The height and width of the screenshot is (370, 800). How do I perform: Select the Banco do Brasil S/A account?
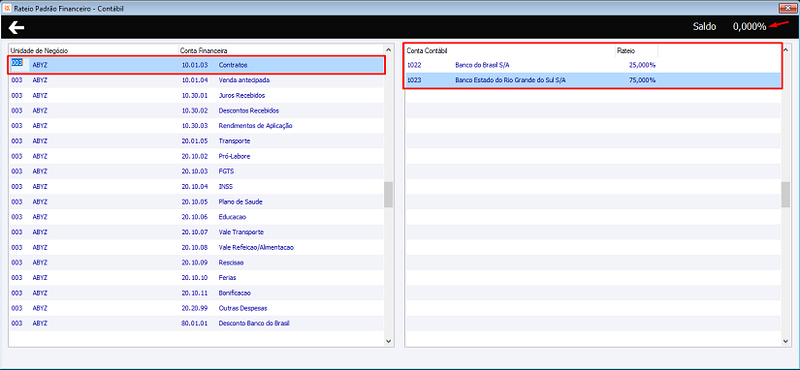(x=593, y=65)
